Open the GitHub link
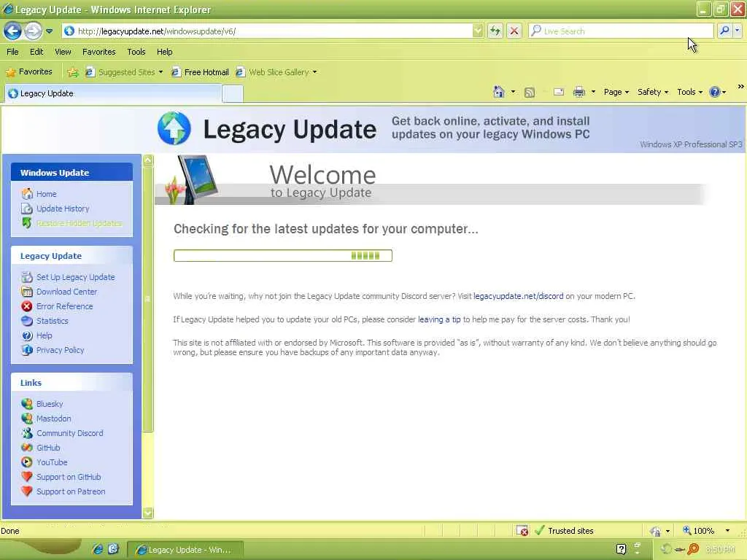The height and width of the screenshot is (560, 747). click(48, 448)
